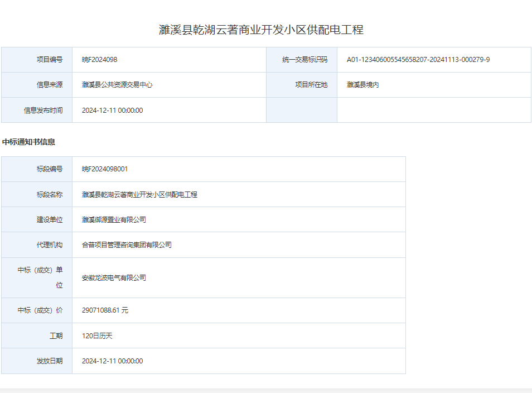Select the section number 皖F2024098001
This screenshot has height=393, width=532.
pos(105,169)
